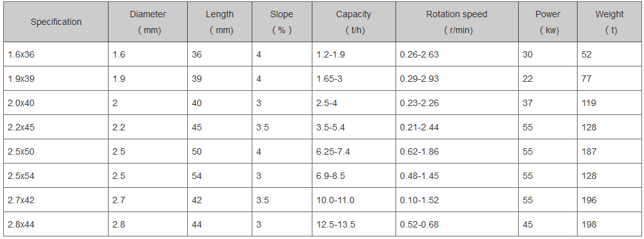Click rotation speed 0.26-2.63 cell
The width and height of the screenshot is (644, 239).
pos(457,54)
